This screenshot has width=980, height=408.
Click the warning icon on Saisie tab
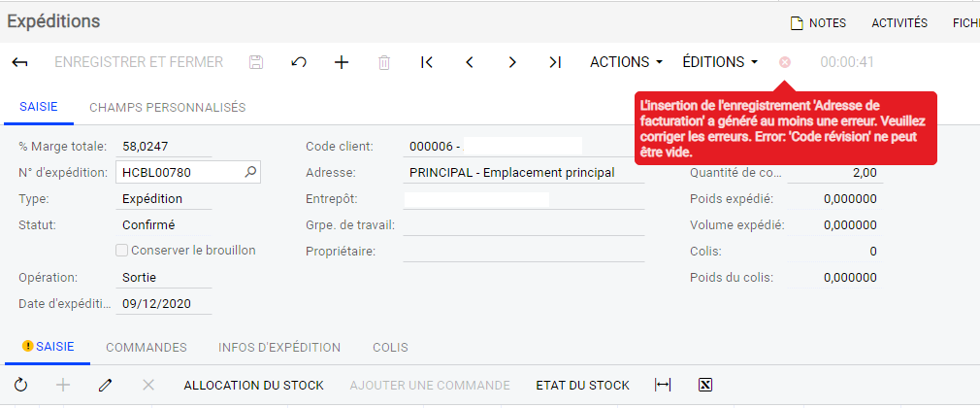point(27,346)
